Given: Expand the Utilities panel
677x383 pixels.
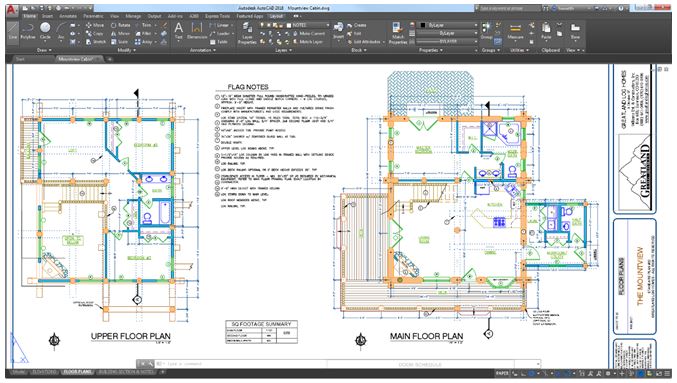Looking at the screenshot, I should coord(519,50).
